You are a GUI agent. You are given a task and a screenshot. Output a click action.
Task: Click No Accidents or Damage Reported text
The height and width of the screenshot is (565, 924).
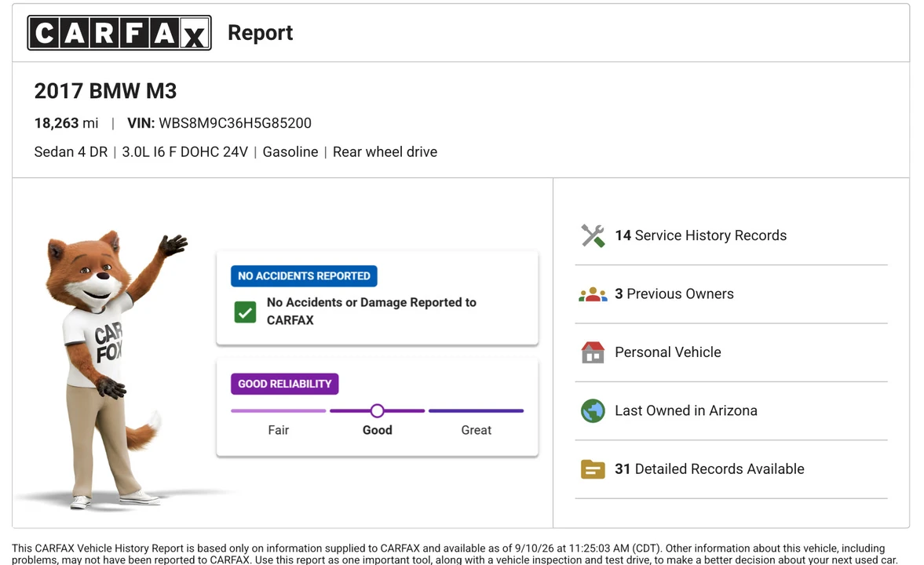coord(371,311)
